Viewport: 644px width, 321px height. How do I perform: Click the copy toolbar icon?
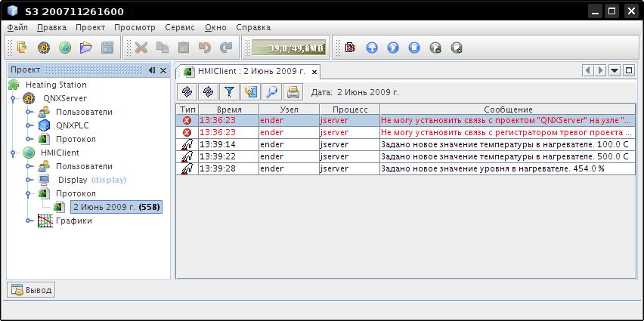tap(163, 48)
